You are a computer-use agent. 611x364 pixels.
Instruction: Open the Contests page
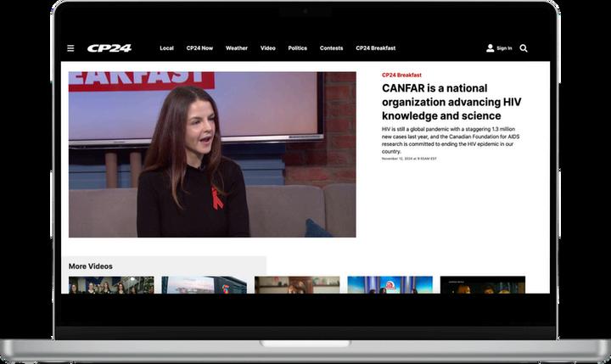tap(331, 48)
